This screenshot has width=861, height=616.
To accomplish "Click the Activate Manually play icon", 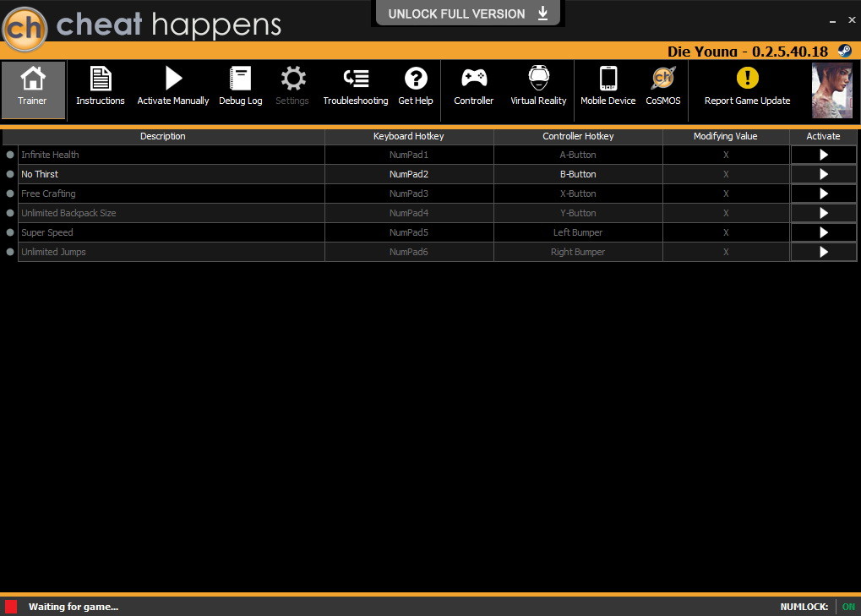I will pyautogui.click(x=173, y=79).
